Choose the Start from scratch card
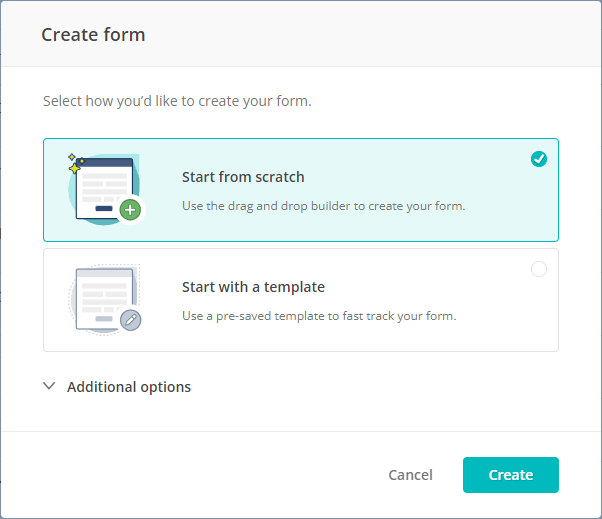Screen dimensions: 602x519 tap(301, 190)
